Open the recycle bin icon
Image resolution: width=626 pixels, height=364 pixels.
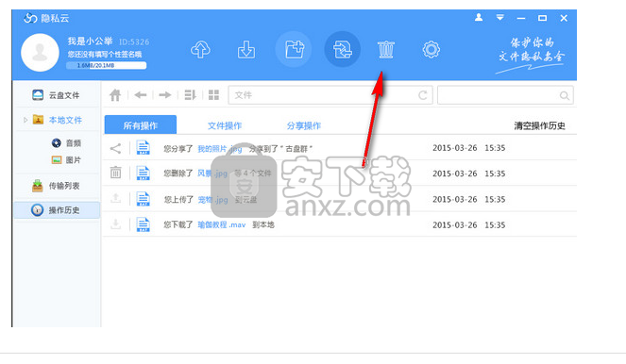[x=386, y=50]
